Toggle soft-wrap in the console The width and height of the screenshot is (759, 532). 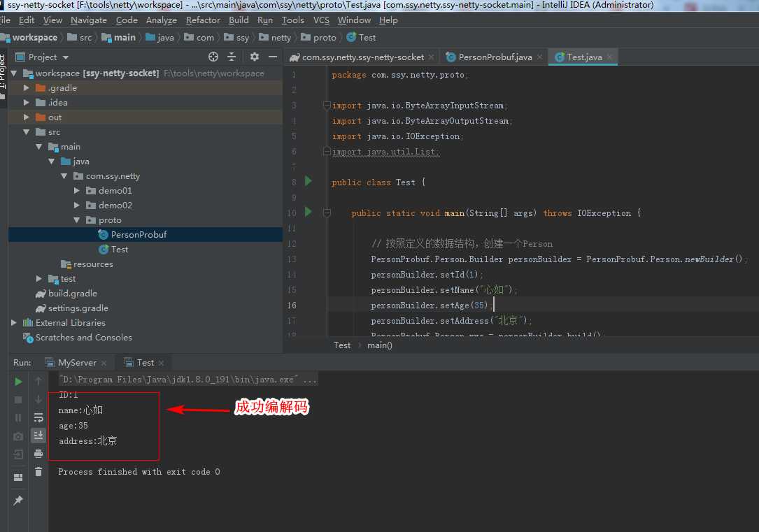(x=38, y=417)
